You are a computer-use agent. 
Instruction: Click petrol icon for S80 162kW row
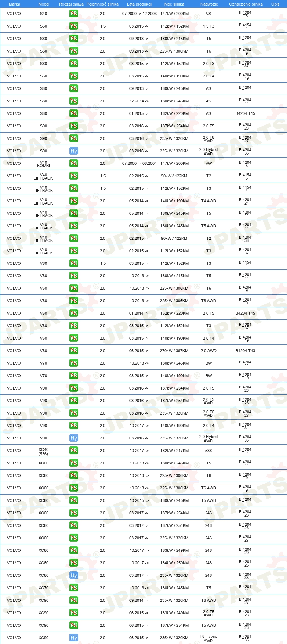[x=73, y=113]
